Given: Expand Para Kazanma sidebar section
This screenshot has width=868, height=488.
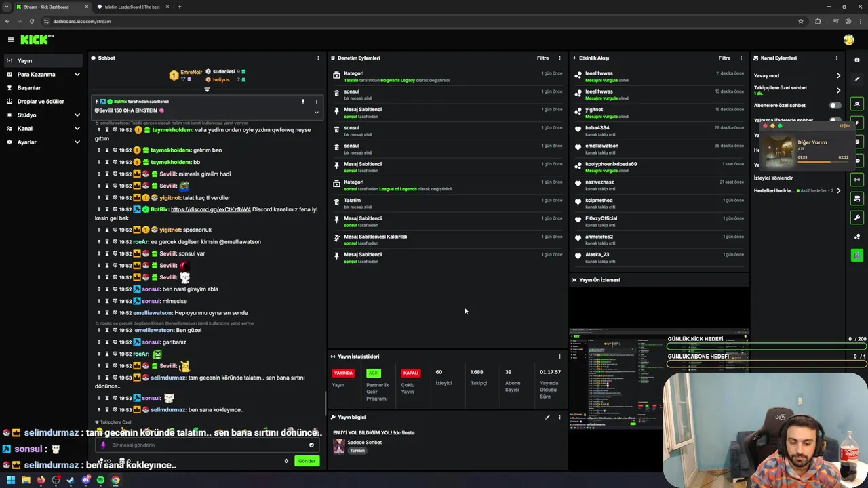Looking at the screenshot, I should [x=77, y=75].
